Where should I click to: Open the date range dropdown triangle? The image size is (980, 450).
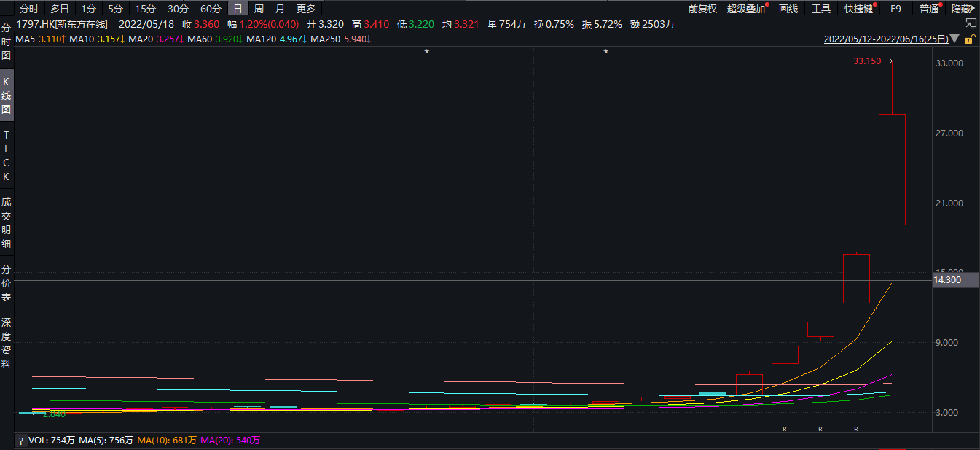point(953,39)
